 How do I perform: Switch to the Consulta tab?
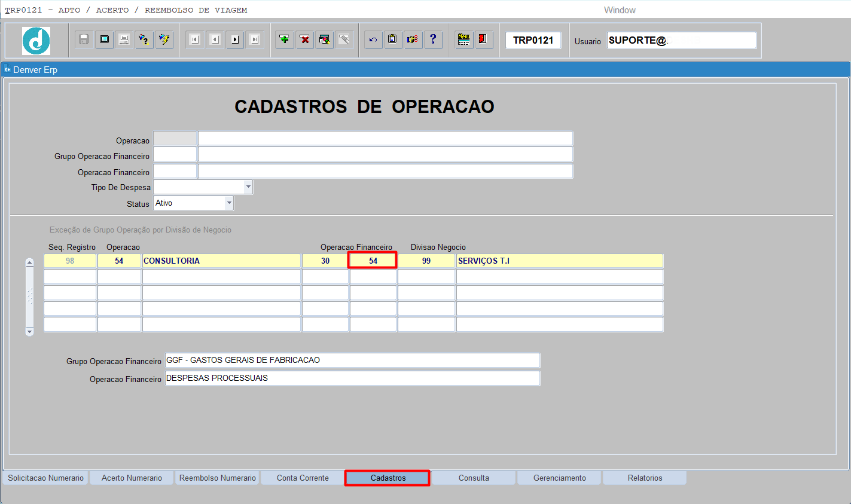click(474, 478)
